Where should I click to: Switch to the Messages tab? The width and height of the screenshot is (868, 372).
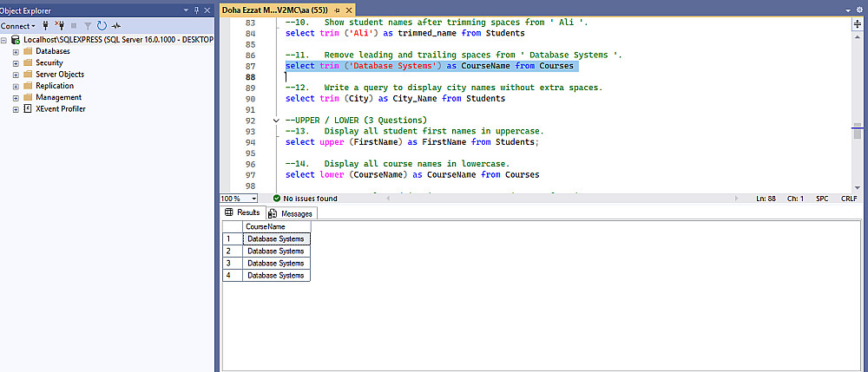tap(292, 212)
